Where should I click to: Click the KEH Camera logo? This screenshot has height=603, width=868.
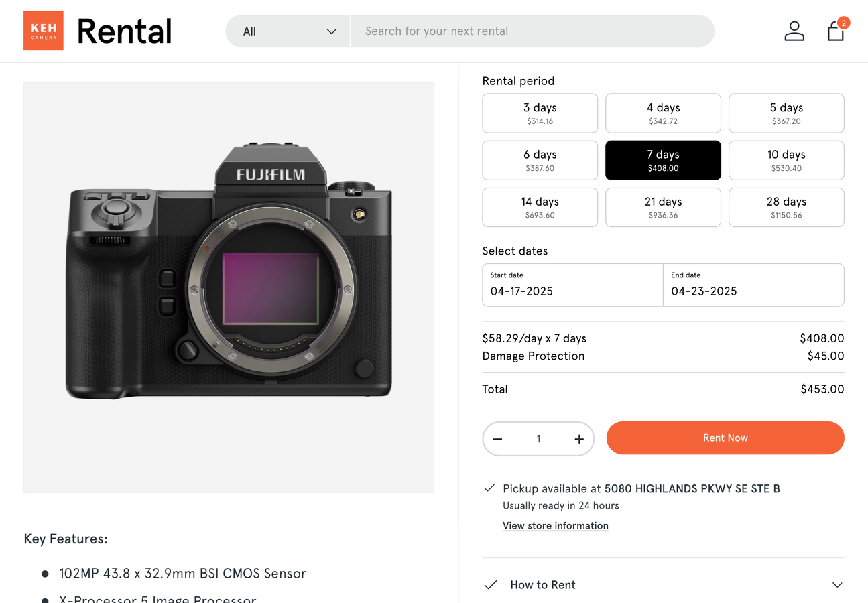click(44, 31)
